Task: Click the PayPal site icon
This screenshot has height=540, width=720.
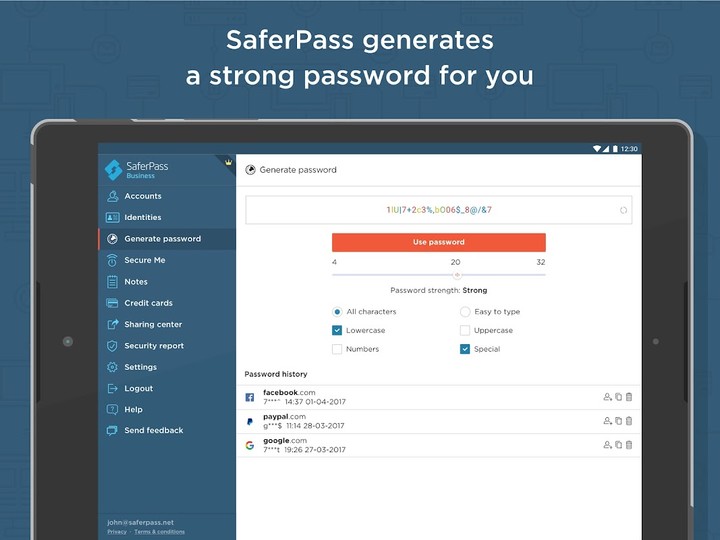Action: coord(250,421)
